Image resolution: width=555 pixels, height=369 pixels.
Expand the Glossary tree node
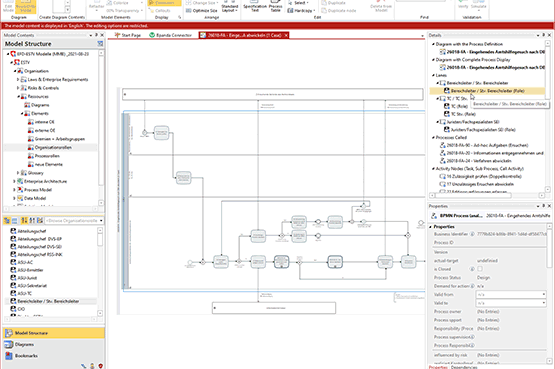click(x=18, y=173)
